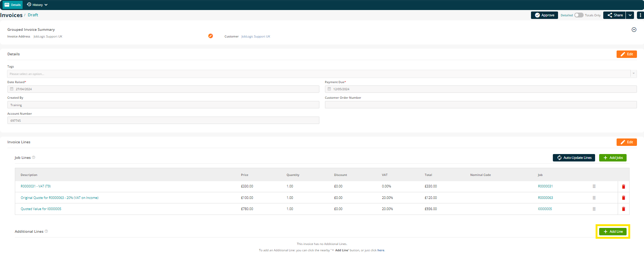Click the Date Raised calendar icon
644x268 pixels.
[12, 89]
